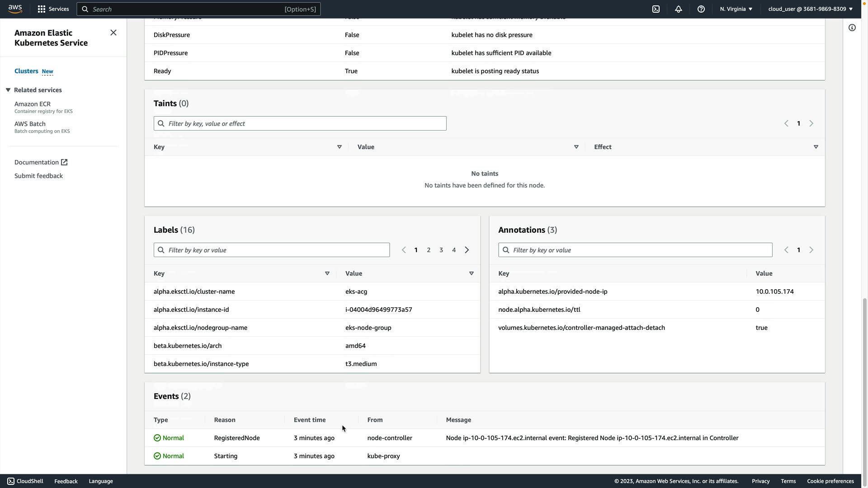Click the help question mark icon
The image size is (868, 488).
701,9
